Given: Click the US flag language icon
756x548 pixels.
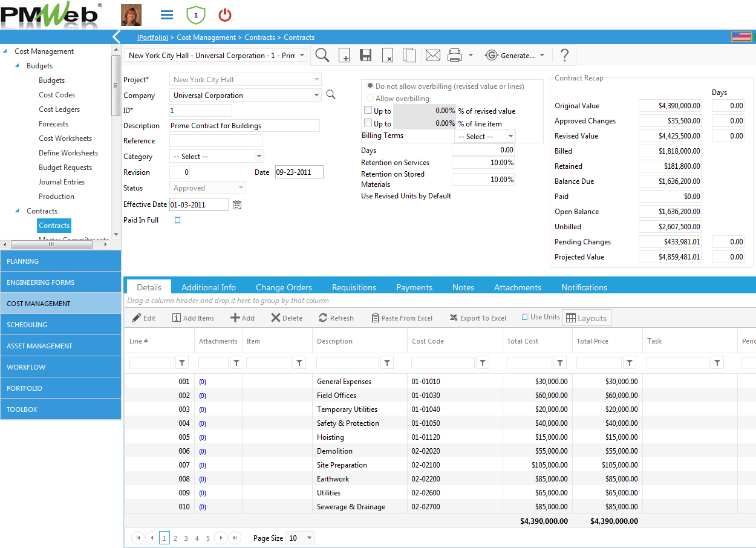Looking at the screenshot, I should pos(741,37).
